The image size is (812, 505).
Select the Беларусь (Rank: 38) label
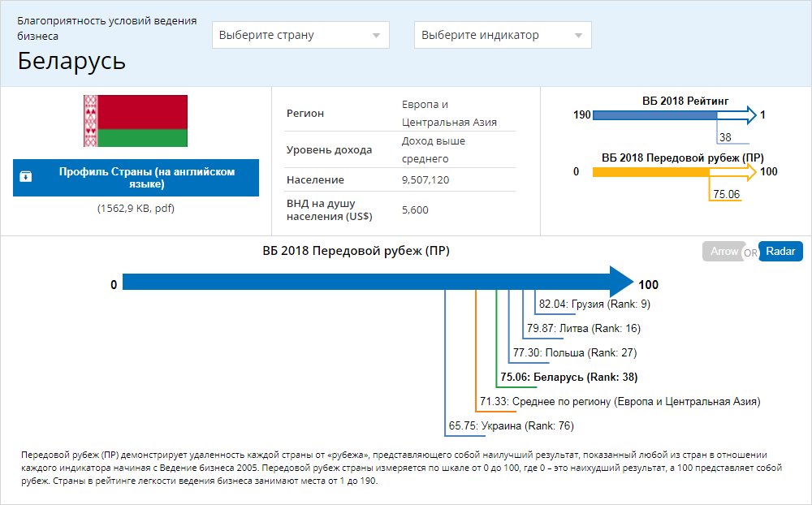(x=568, y=377)
